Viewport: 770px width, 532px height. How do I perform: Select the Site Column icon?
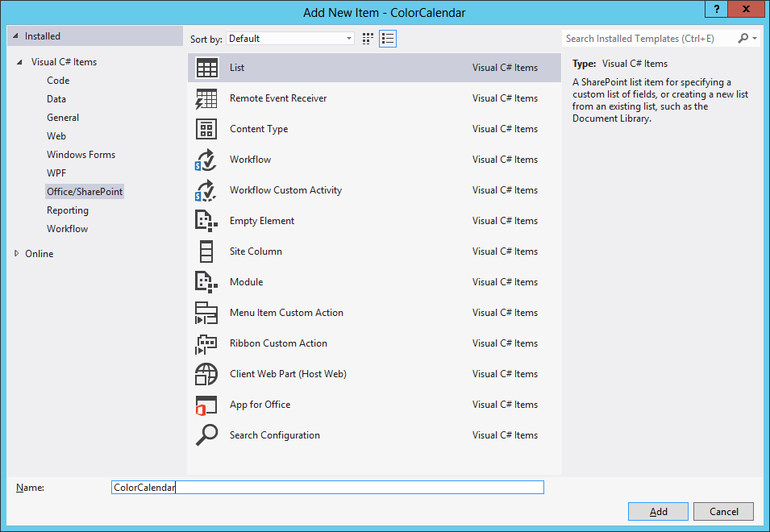206,251
